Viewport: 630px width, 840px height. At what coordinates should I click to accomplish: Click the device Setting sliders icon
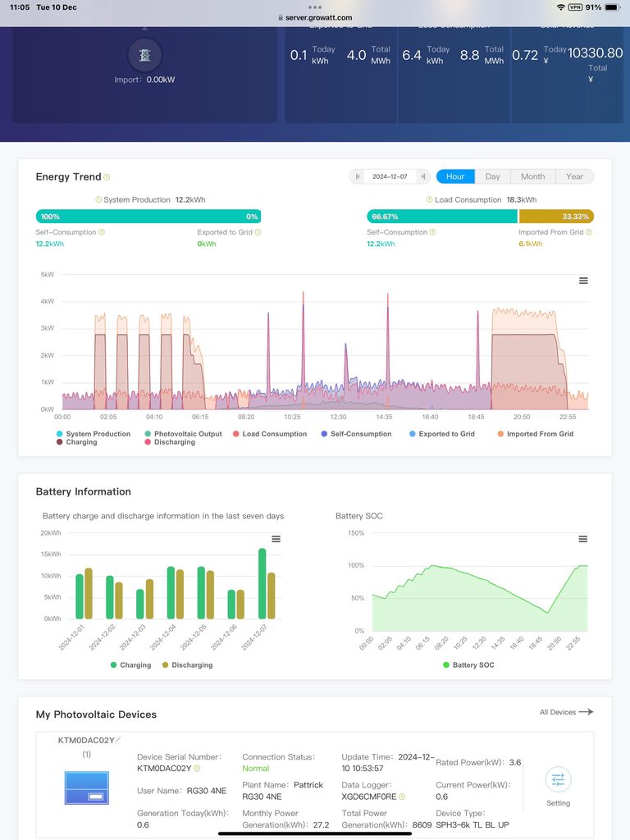click(x=558, y=779)
